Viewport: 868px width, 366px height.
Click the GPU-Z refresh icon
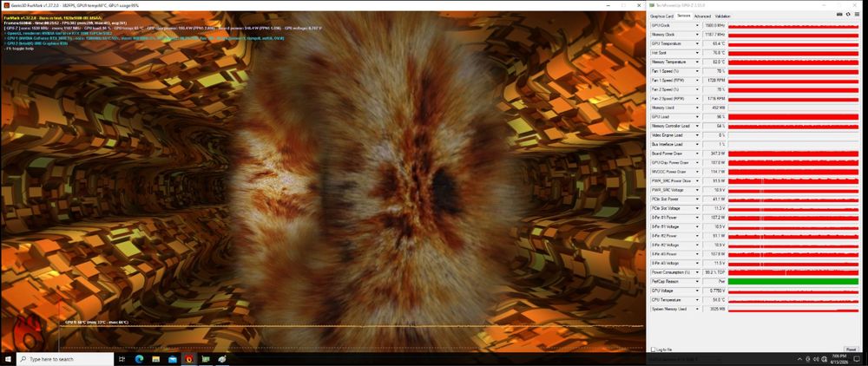[848, 14]
